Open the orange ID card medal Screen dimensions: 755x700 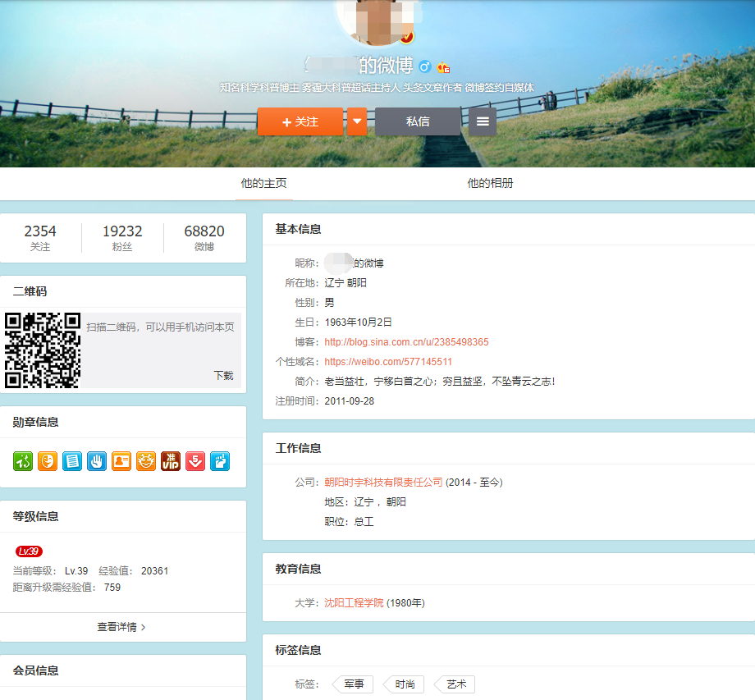121,461
